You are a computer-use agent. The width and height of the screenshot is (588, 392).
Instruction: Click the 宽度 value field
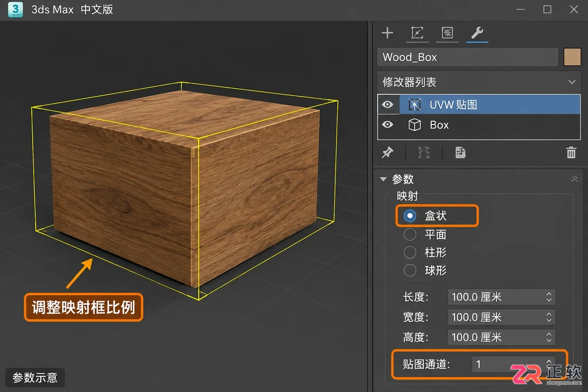click(502, 317)
